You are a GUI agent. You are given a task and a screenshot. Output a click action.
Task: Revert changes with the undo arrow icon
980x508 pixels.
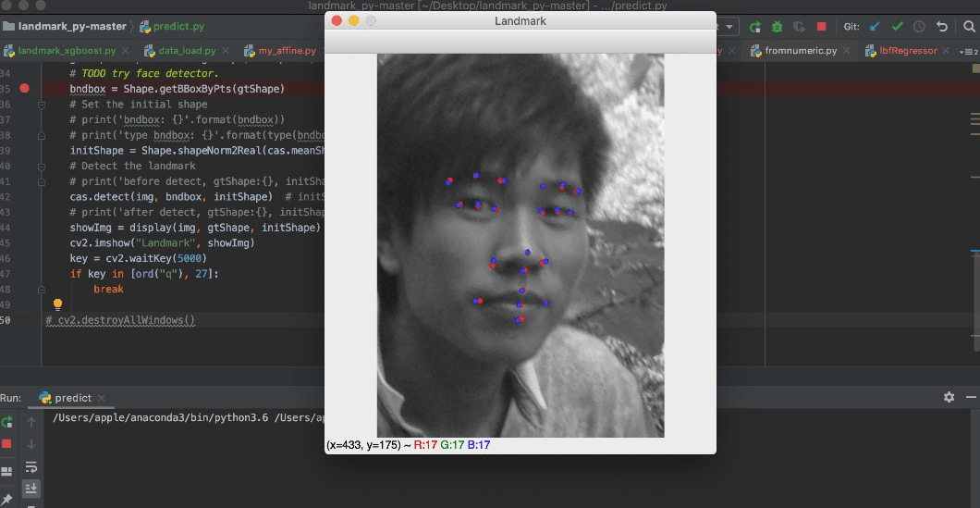(x=942, y=27)
